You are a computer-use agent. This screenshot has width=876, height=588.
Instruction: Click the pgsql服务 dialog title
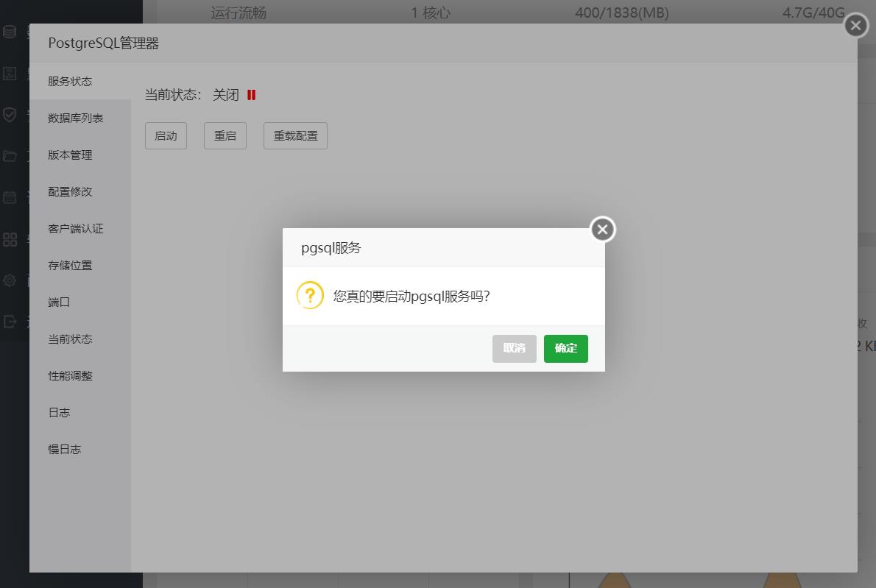pyautogui.click(x=331, y=248)
